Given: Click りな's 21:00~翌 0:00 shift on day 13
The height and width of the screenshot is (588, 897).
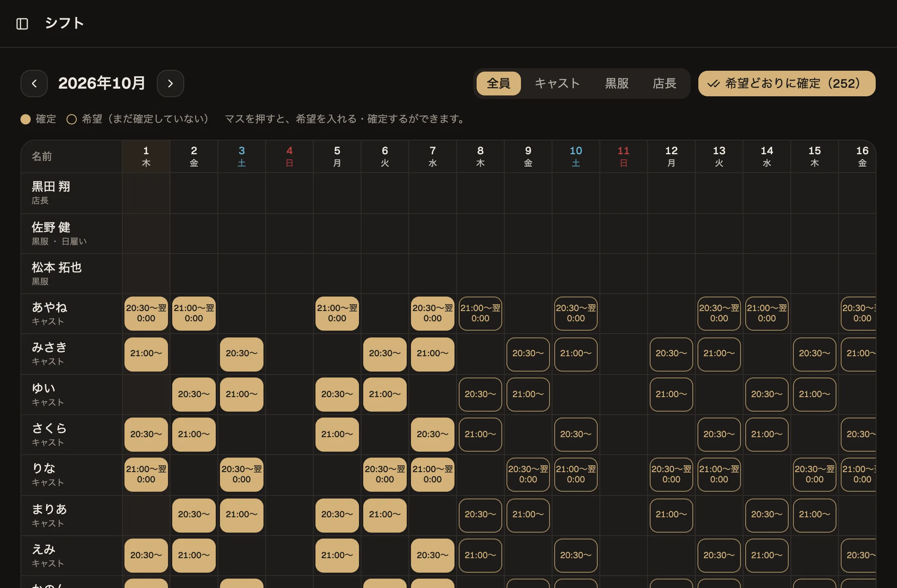Looking at the screenshot, I should [x=719, y=475].
